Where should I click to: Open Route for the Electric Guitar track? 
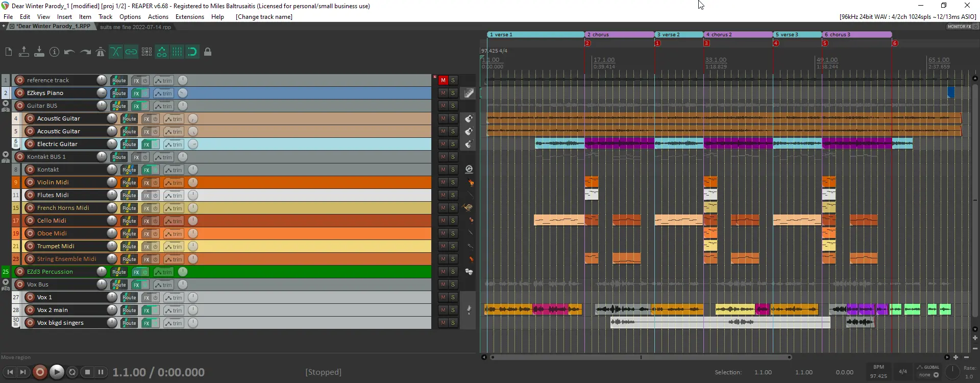[x=129, y=145]
